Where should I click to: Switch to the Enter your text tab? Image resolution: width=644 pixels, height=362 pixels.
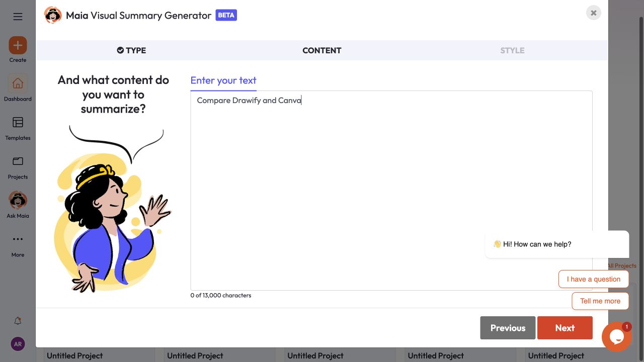pos(223,80)
